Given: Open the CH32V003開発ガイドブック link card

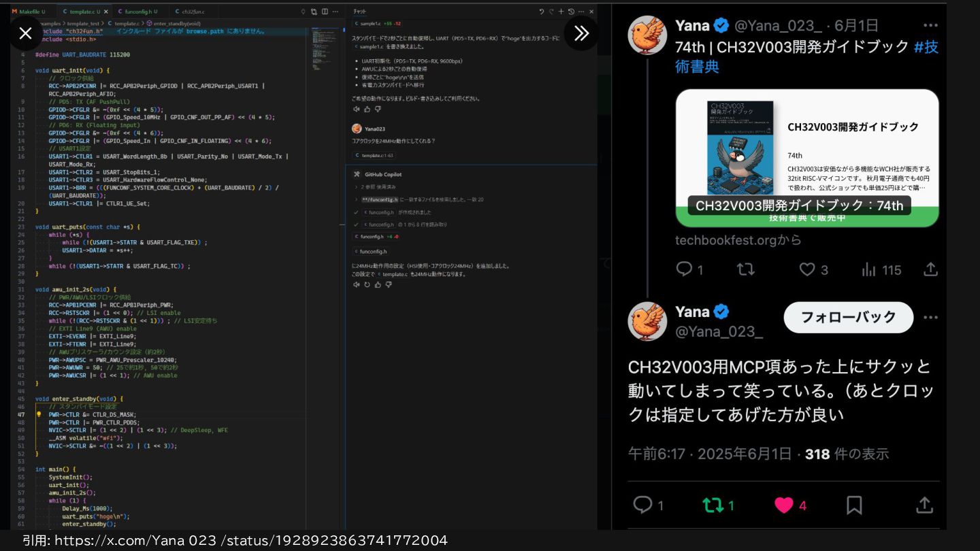Looking at the screenshot, I should click(806, 158).
